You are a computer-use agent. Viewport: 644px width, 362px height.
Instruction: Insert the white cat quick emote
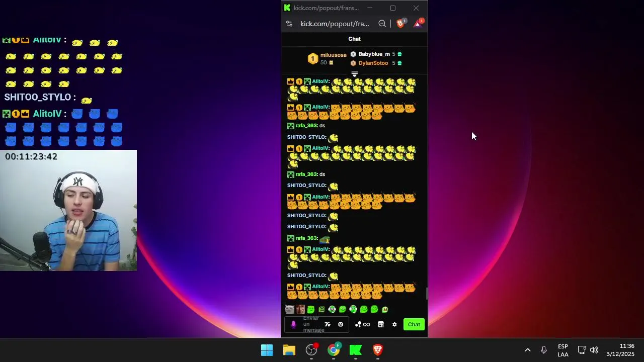pyautogui.click(x=290, y=309)
